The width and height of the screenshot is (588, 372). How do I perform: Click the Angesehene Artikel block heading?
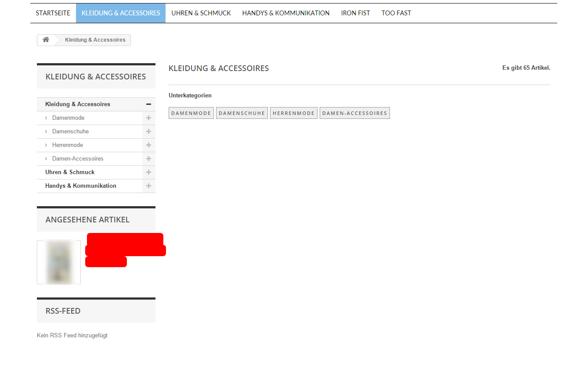coord(87,220)
